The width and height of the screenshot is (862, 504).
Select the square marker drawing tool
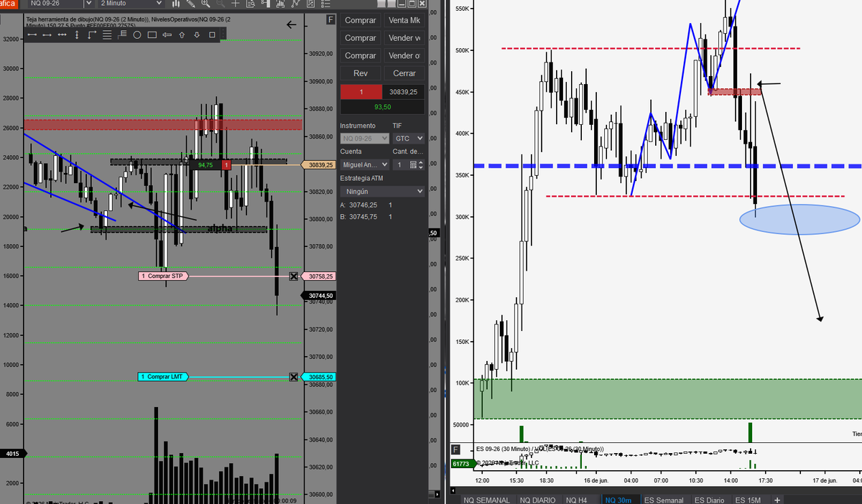(212, 34)
